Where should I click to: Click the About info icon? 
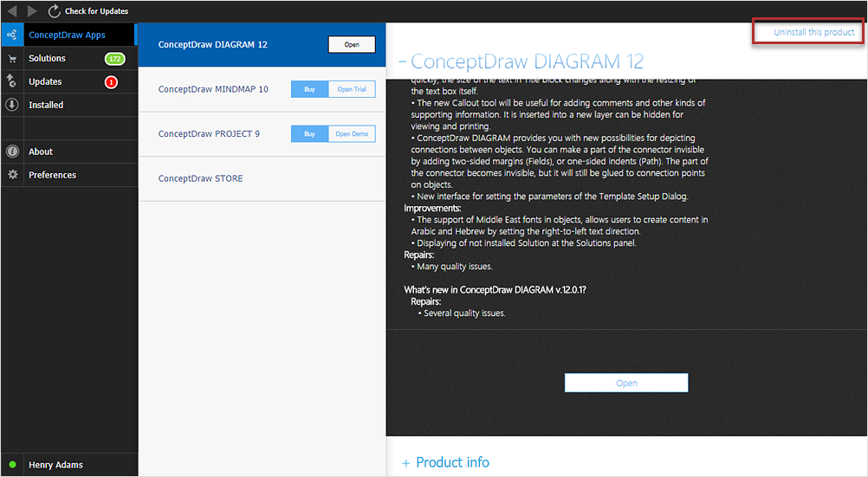coord(12,151)
